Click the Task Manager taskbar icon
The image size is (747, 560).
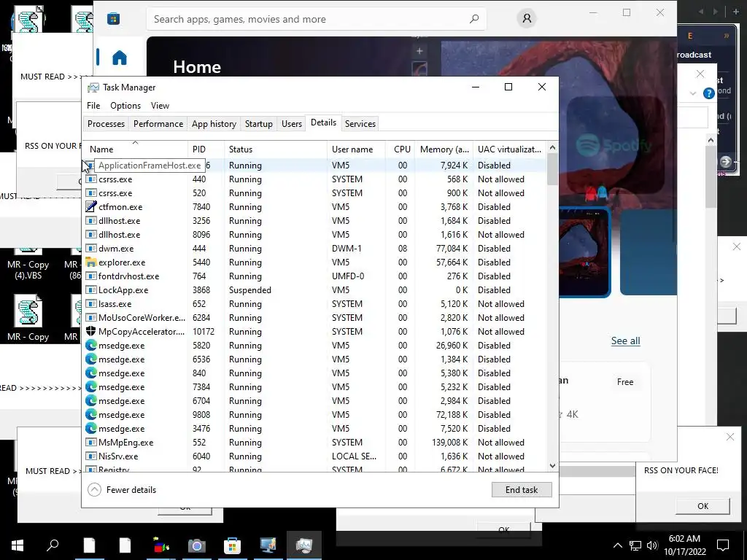pos(303,545)
